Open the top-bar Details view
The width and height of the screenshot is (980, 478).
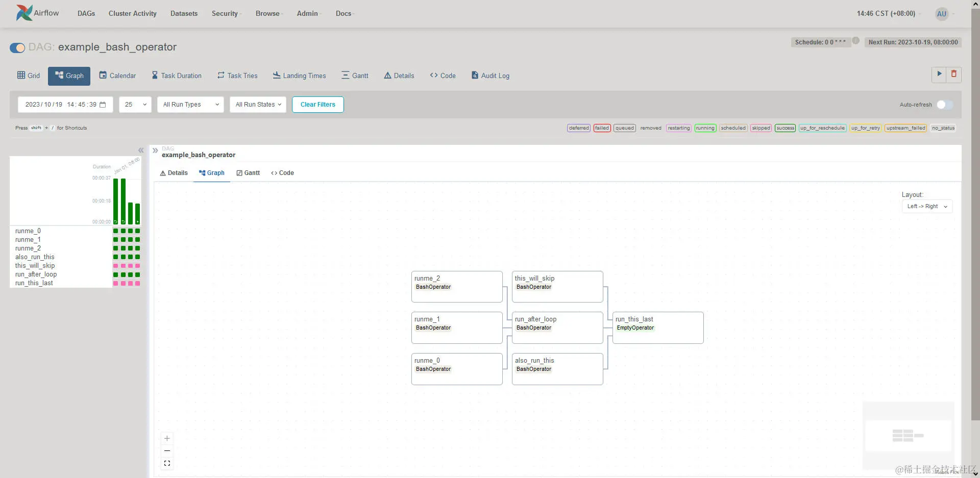point(399,76)
